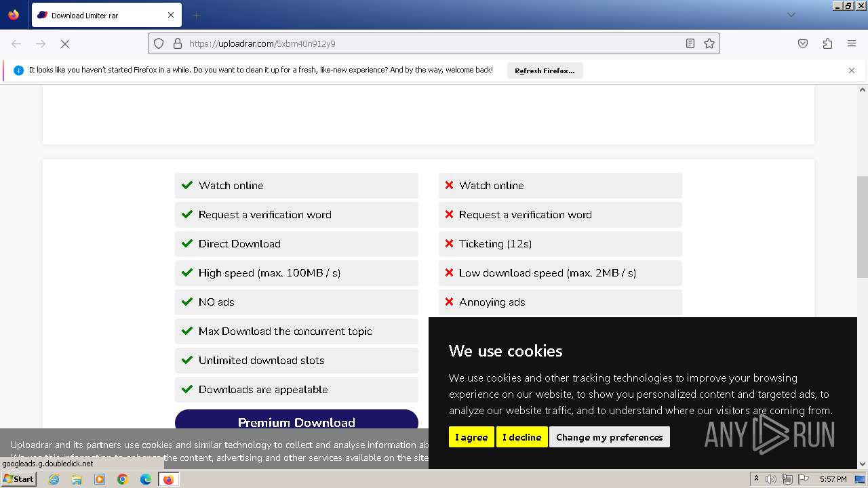Click green checkmark beside Direct Download
Image resolution: width=868 pixels, height=488 pixels.
[187, 243]
